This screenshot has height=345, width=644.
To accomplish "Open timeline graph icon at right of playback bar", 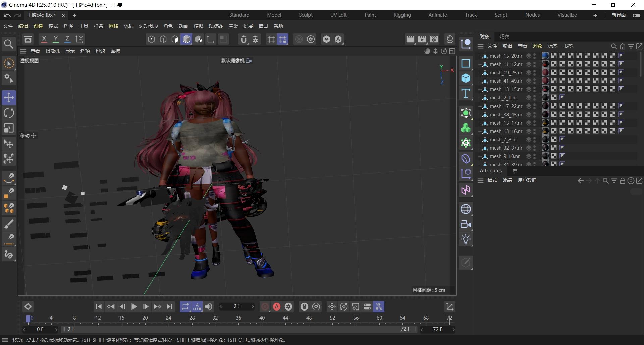I will (x=450, y=306).
